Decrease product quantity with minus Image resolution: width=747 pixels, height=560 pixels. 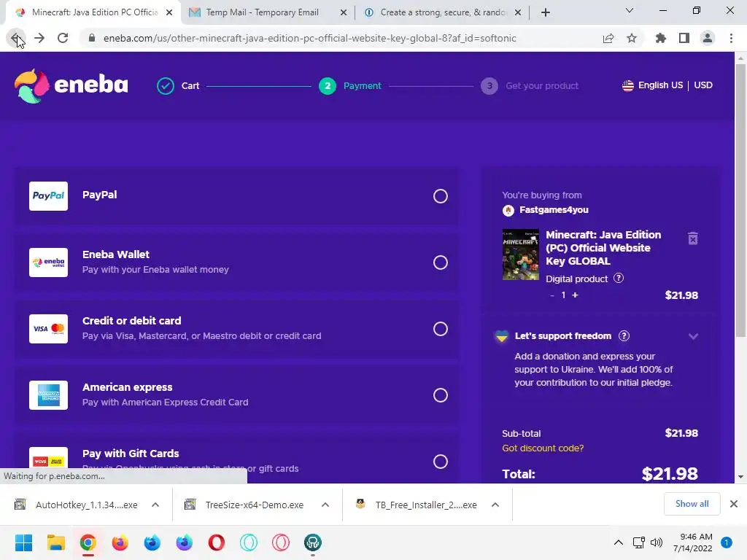point(551,295)
